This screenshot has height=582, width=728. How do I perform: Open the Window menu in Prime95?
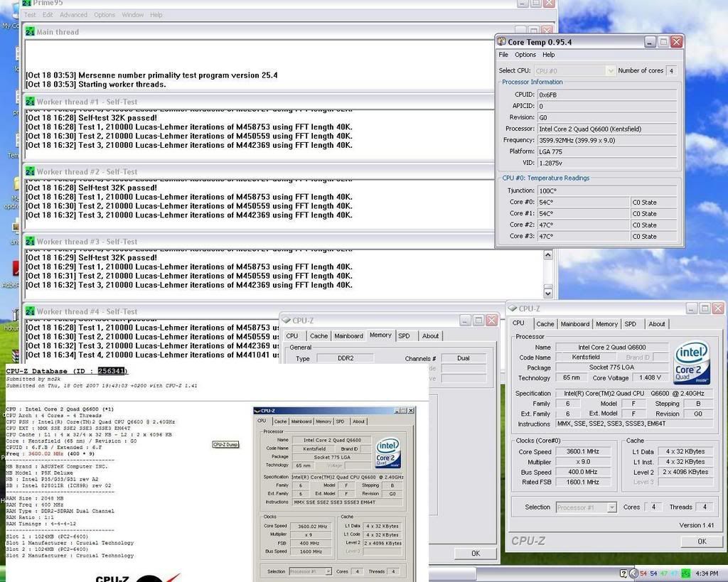tap(133, 15)
